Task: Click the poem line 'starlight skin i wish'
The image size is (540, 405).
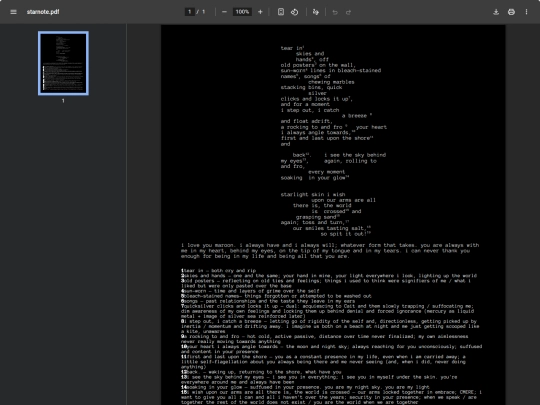Action: click(x=313, y=195)
